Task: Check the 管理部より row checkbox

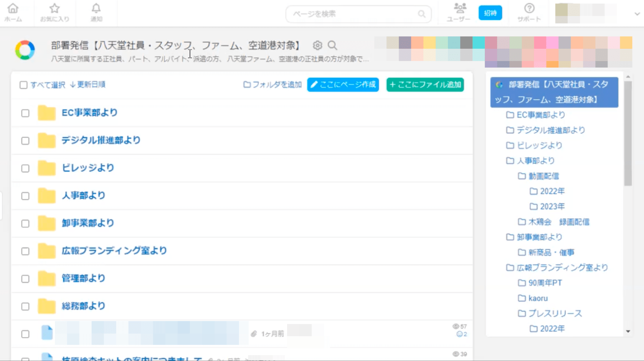Action: (25, 279)
